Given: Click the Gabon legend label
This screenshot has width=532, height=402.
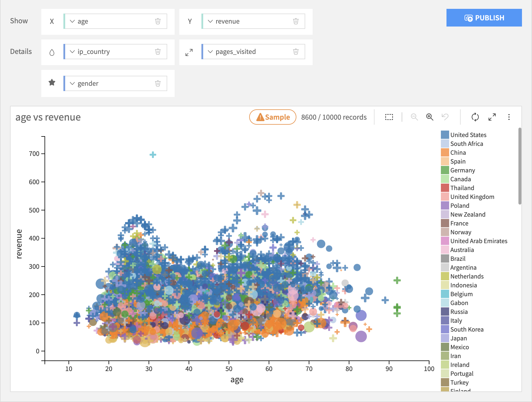Looking at the screenshot, I should [x=459, y=303].
